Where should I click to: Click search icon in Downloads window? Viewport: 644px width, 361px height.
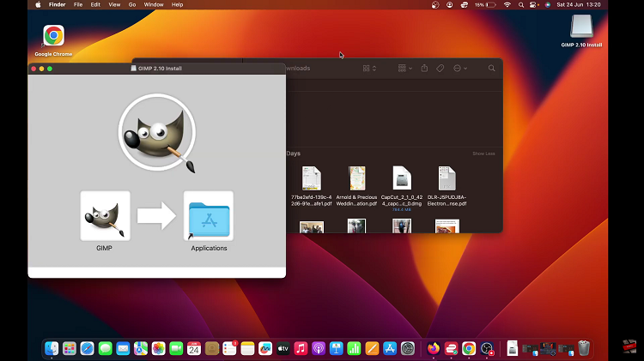(x=492, y=69)
